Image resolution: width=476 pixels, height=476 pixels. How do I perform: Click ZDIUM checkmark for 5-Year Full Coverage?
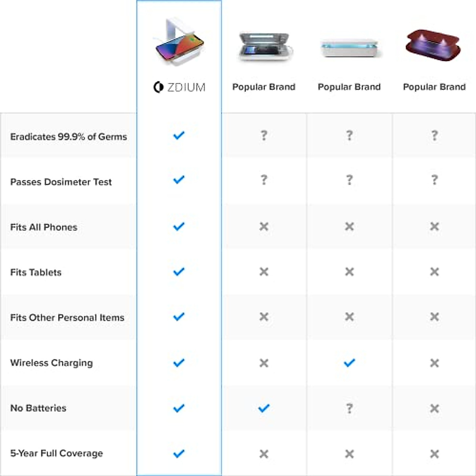(179, 453)
